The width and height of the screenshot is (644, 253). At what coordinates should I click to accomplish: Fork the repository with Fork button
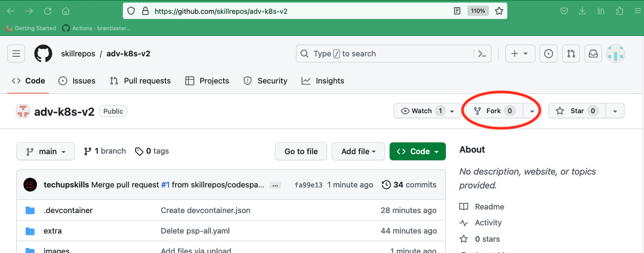click(x=494, y=111)
